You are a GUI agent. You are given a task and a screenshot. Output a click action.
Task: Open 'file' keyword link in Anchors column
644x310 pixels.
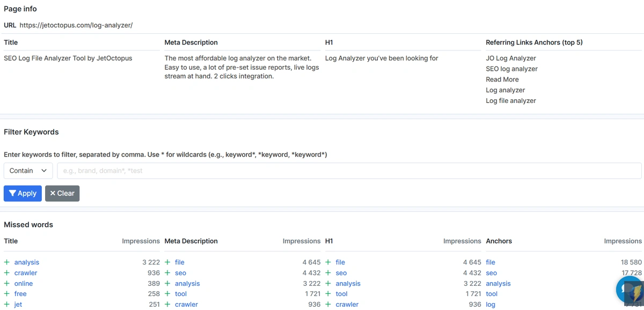(x=491, y=262)
